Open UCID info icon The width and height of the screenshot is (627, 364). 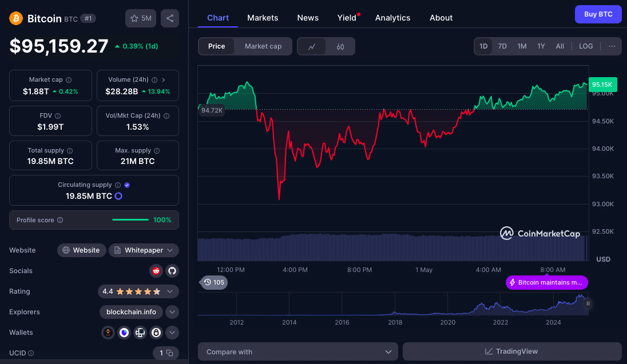[x=31, y=353]
